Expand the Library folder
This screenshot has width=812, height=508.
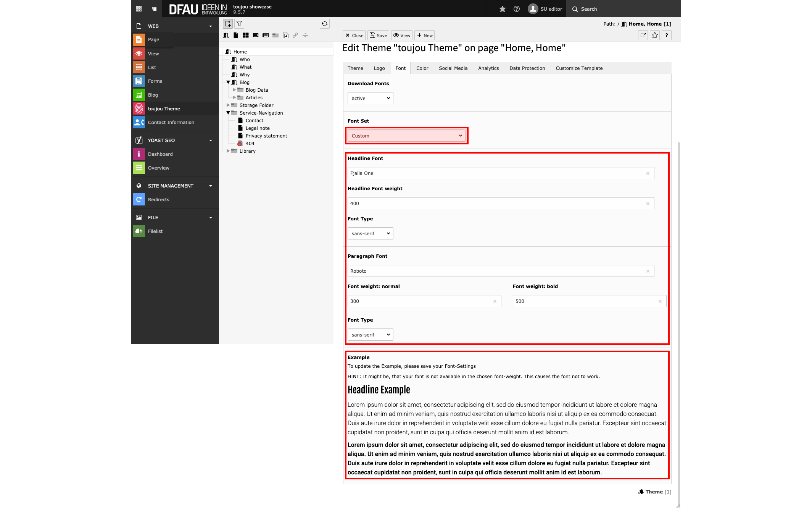(x=228, y=151)
